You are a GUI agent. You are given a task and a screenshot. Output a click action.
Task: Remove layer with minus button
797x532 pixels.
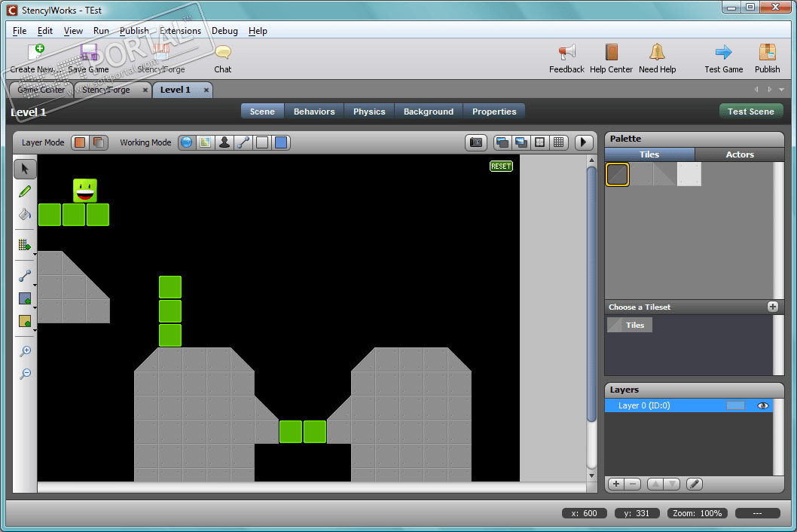click(x=632, y=484)
